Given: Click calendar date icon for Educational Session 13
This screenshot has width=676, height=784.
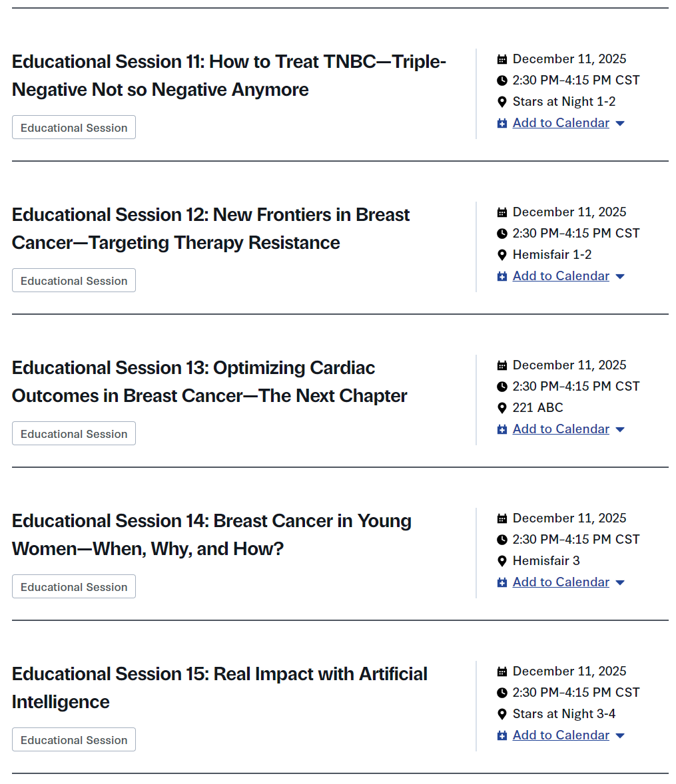Looking at the screenshot, I should (x=502, y=365).
